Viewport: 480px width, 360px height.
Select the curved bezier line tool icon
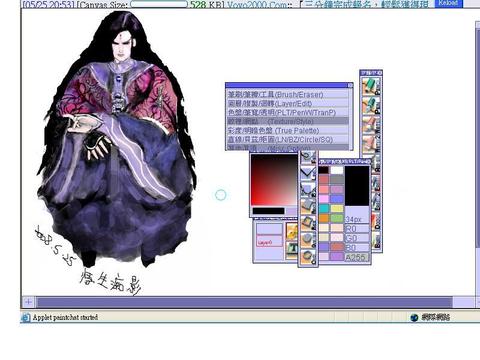[308, 190]
